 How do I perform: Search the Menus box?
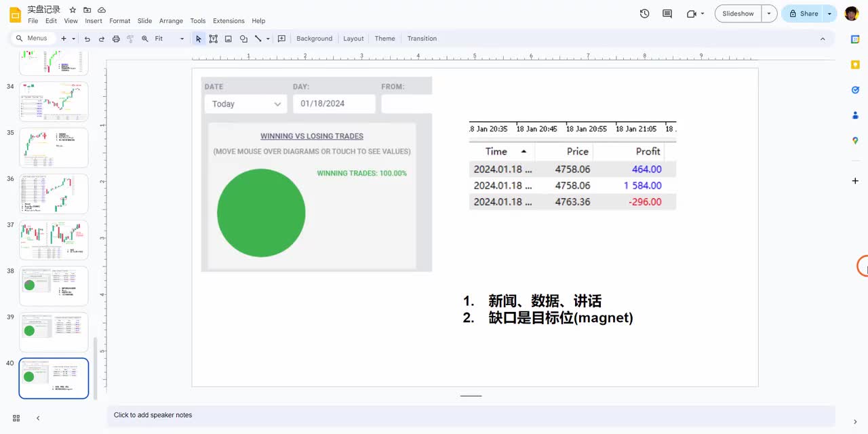click(33, 39)
